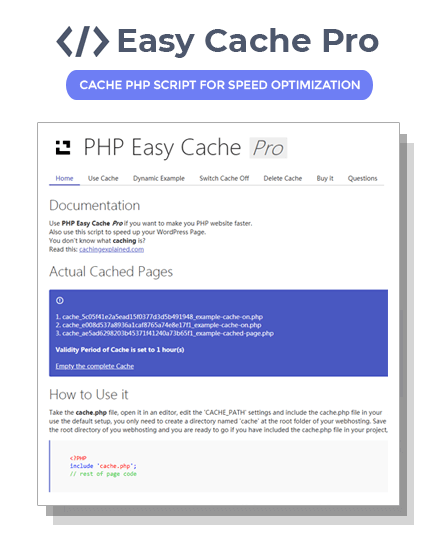Select second cached file entry
The height and width of the screenshot is (560, 448).
pyautogui.click(x=158, y=325)
